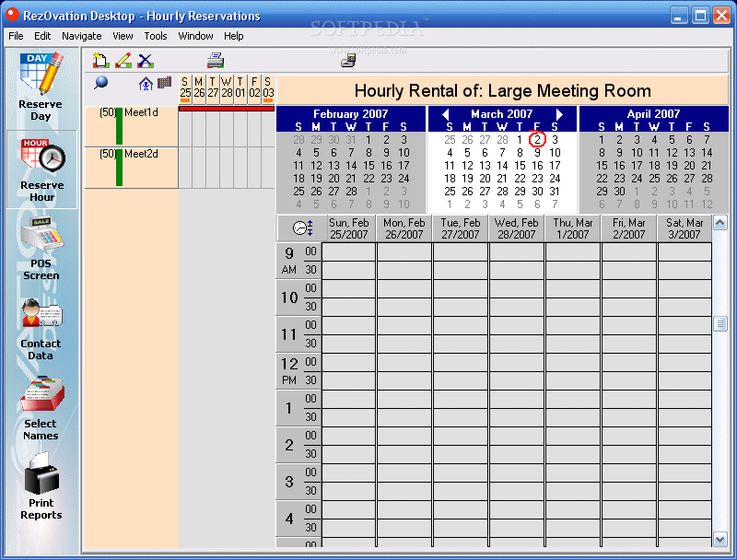The height and width of the screenshot is (560, 737).
Task: Click the 9 AM hour label
Action: coord(289,261)
